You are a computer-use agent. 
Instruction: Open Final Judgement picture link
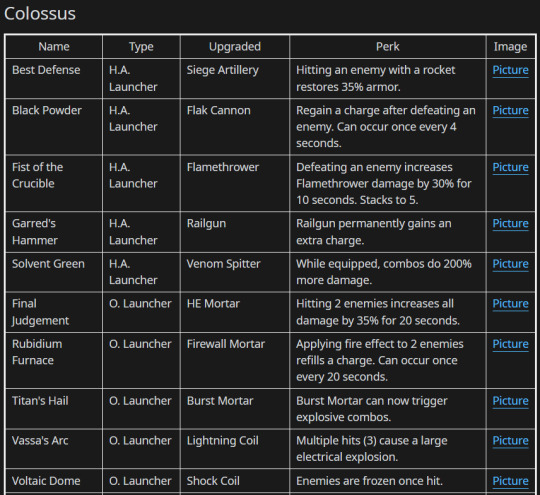[x=510, y=304]
